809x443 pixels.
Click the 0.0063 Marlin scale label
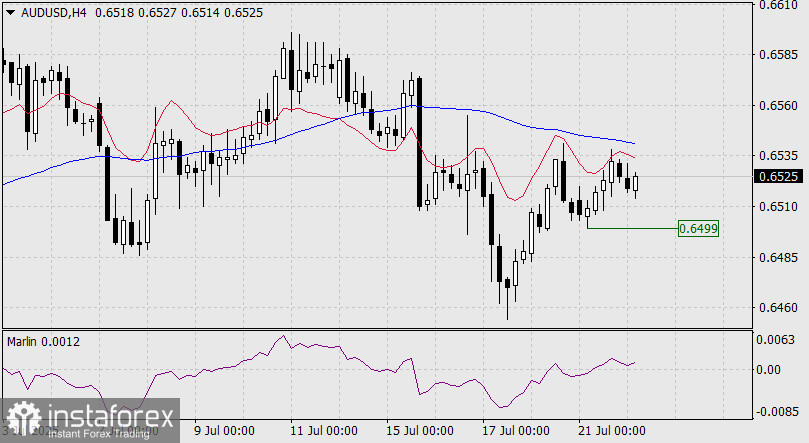tap(775, 339)
